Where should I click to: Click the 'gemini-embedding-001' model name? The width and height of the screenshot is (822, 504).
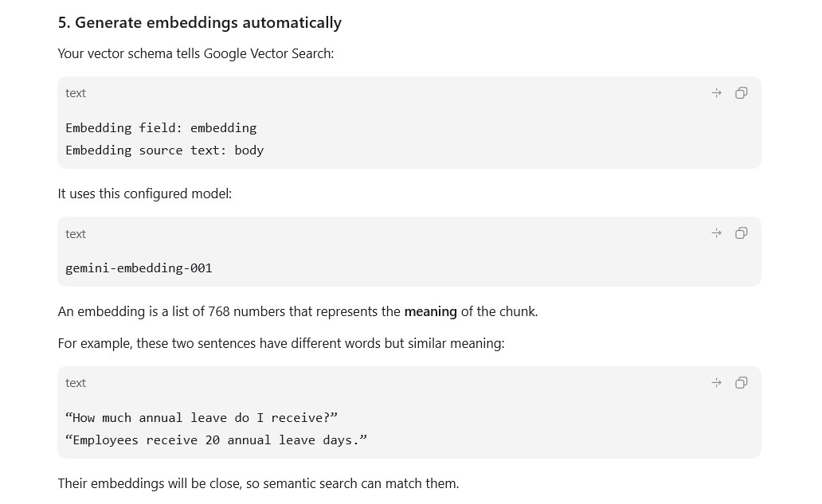point(139,268)
